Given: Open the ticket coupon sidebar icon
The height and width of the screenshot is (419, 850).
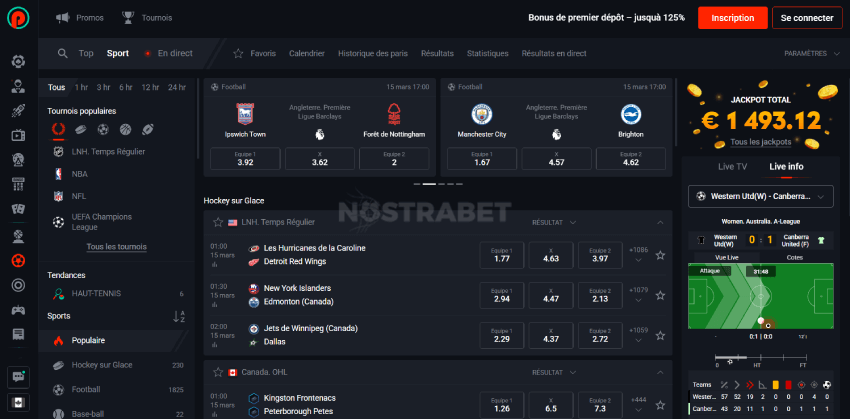Looking at the screenshot, I should (x=18, y=334).
